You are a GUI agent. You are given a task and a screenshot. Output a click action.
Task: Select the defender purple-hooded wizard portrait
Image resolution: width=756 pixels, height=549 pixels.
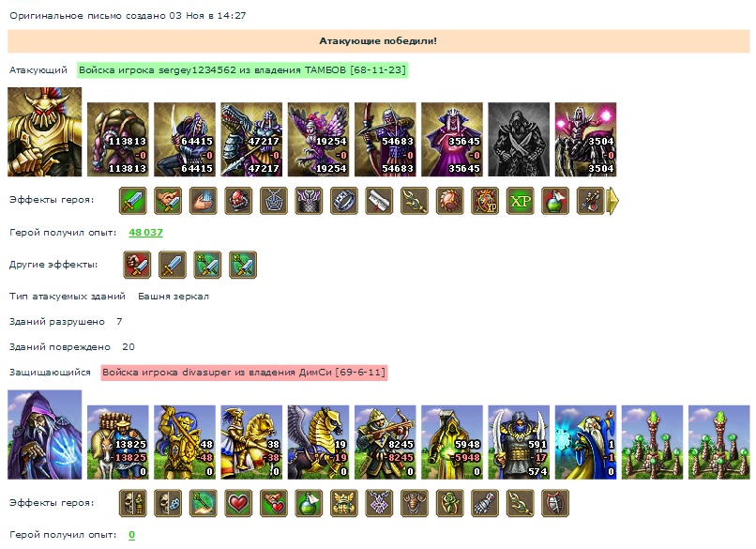[45, 435]
